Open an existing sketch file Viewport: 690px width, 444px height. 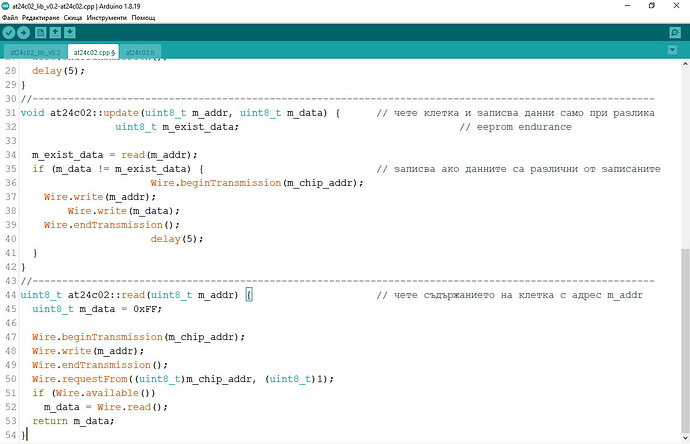(55, 32)
